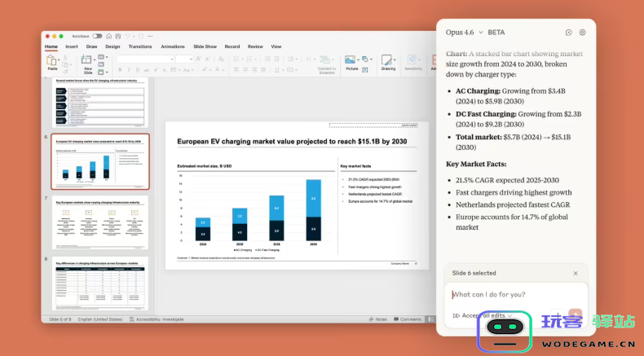The image size is (644, 356).
Task: Open the Drawing tool in the ribbon
Action: pyautogui.click(x=388, y=62)
